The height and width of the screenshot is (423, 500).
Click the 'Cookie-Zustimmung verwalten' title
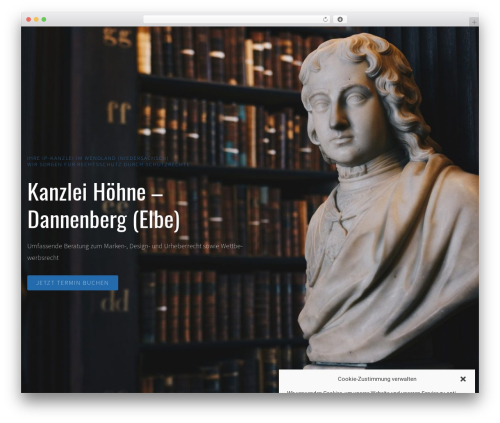(377, 379)
